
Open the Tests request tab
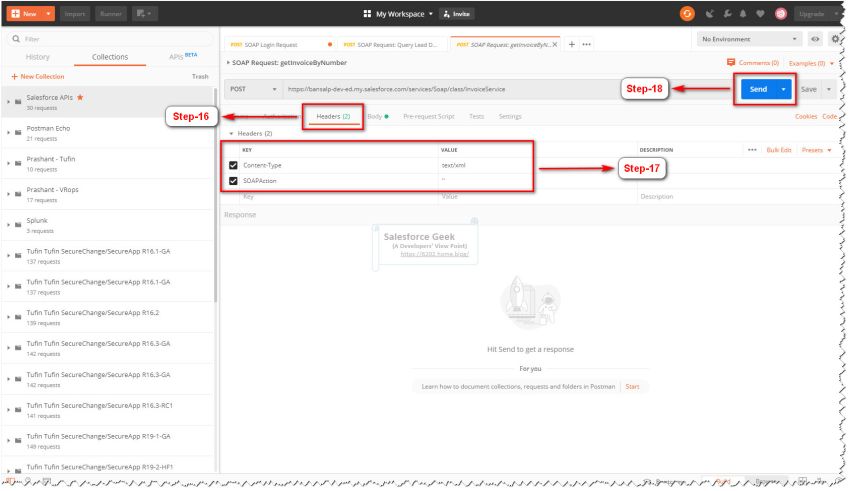coord(476,117)
